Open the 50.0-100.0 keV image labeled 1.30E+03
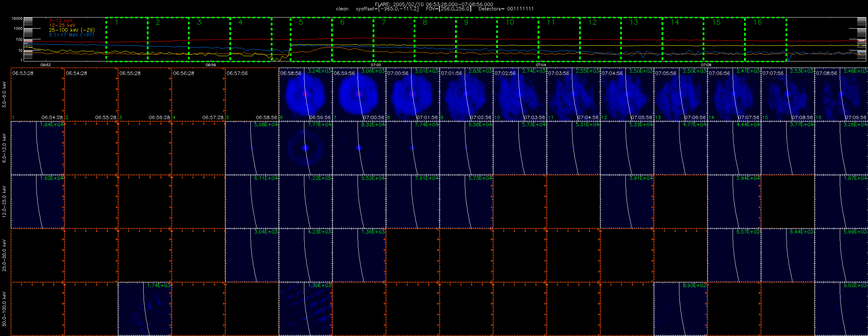 pyautogui.click(x=305, y=309)
